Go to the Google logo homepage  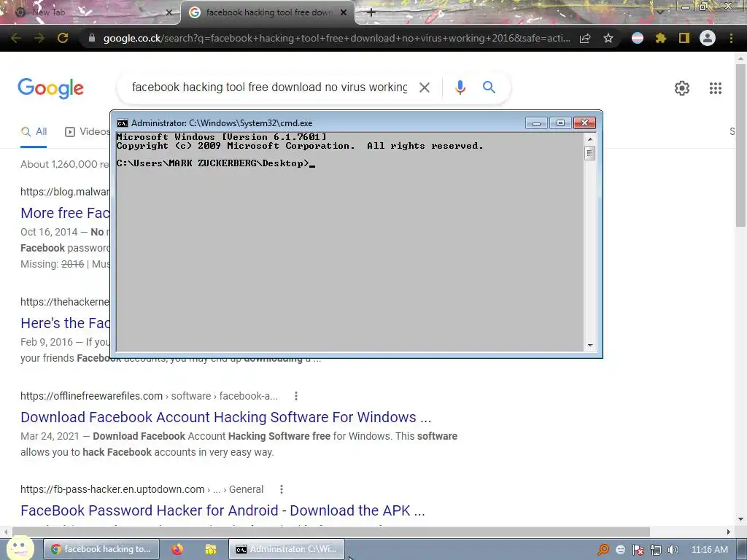click(x=50, y=88)
